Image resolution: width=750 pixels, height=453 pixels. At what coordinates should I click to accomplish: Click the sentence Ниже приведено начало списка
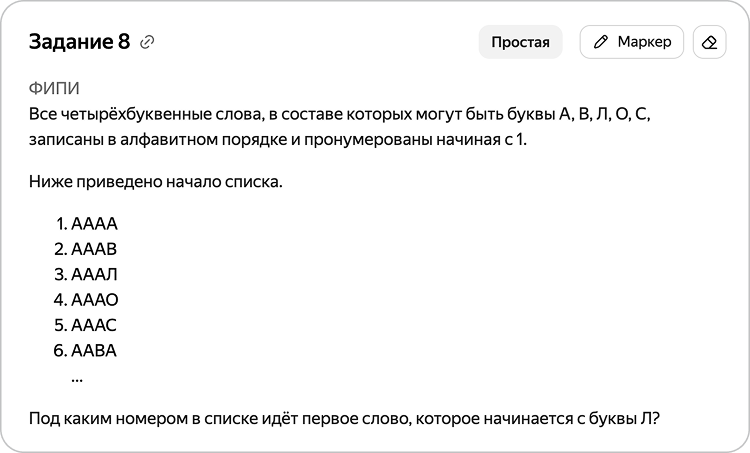[155, 182]
